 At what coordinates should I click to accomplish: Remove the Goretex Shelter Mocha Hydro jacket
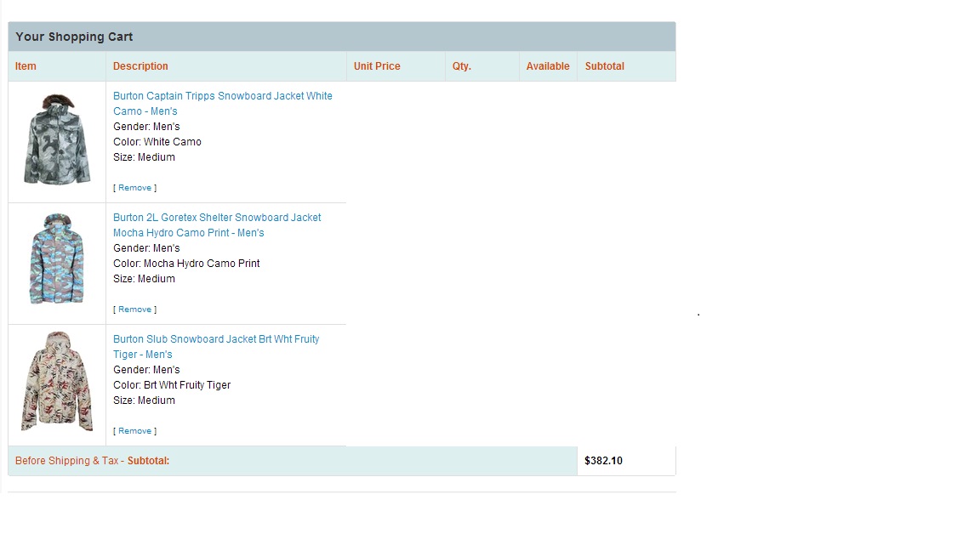tap(135, 310)
